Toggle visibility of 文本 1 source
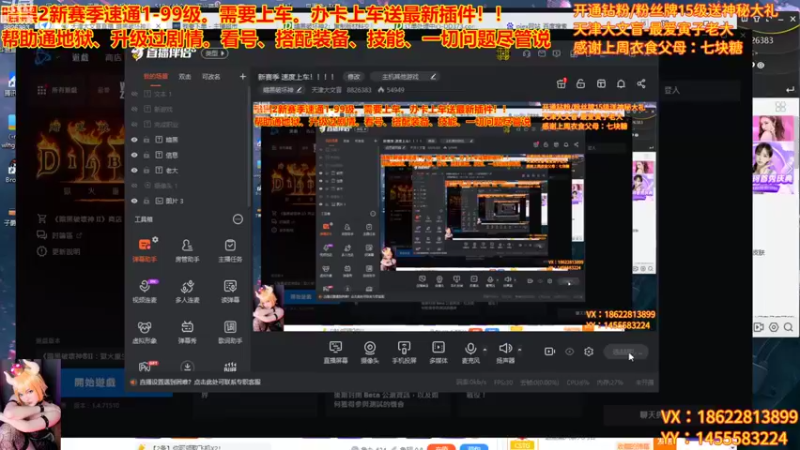The image size is (800, 450). pos(134,94)
